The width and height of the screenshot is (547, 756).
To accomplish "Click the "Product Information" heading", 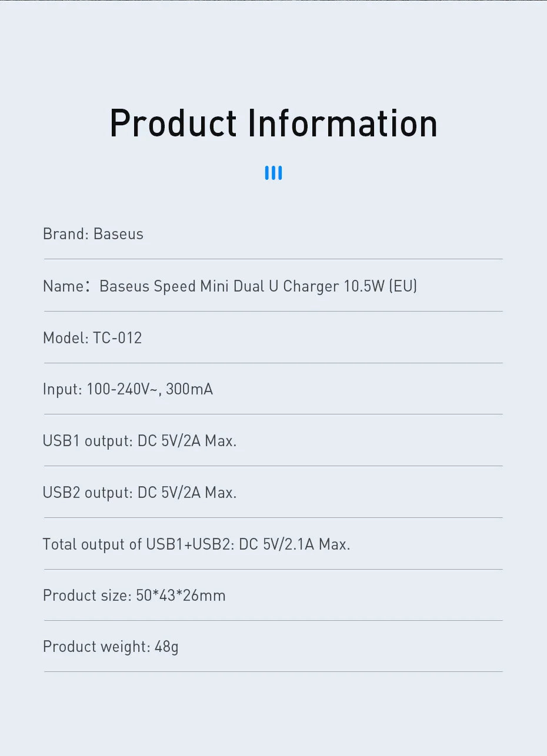I will pos(273,123).
